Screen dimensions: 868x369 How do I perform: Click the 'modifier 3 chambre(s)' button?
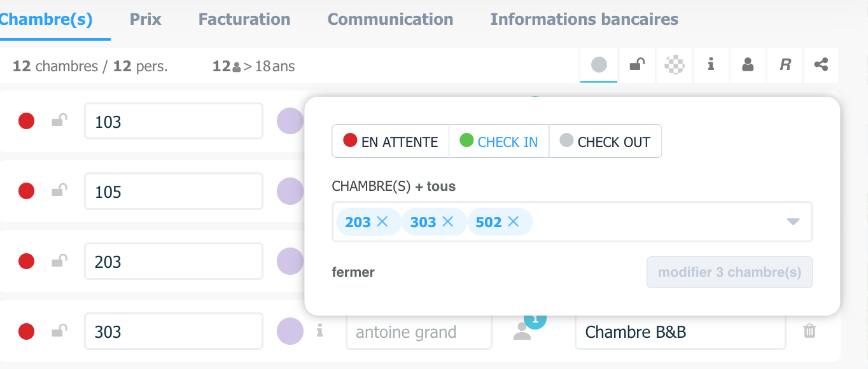729,272
